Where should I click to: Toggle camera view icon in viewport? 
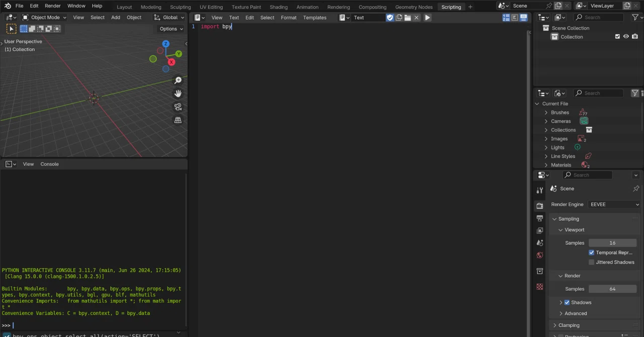coord(178,107)
